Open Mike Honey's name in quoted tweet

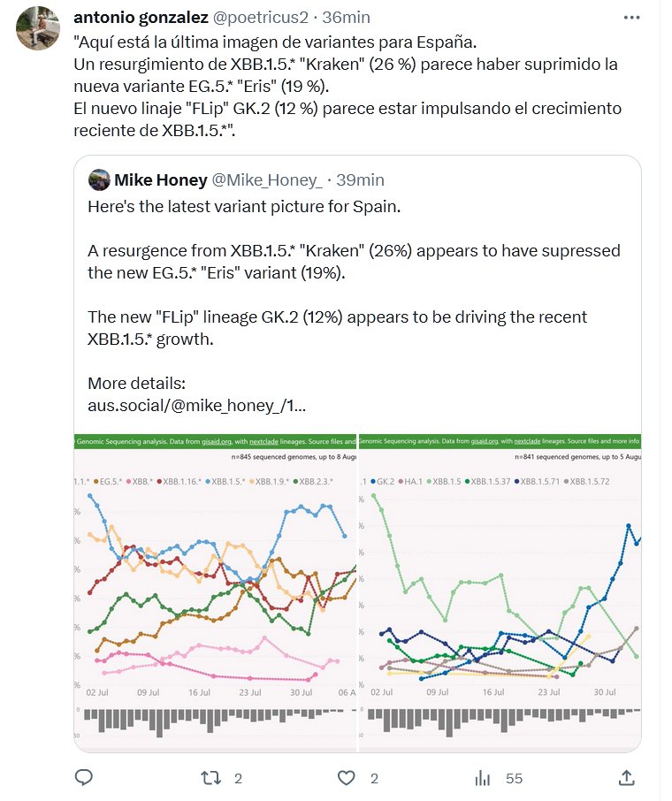point(160,179)
